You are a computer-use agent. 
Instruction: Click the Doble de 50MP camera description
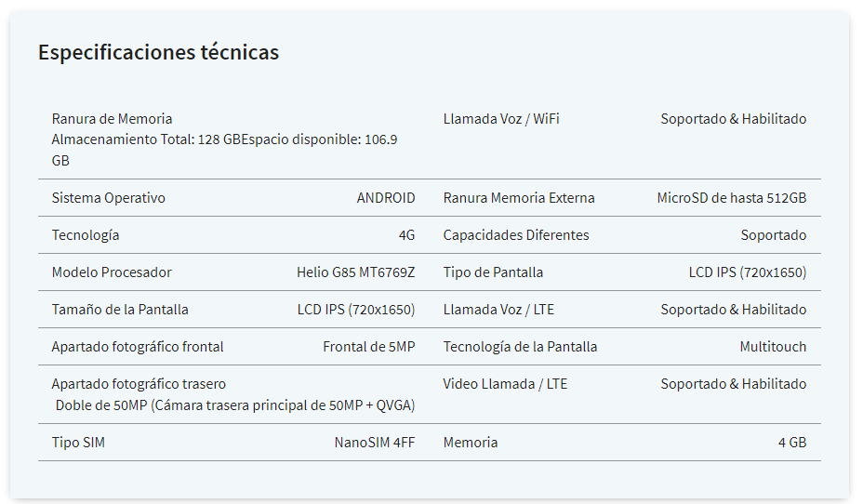(235, 405)
